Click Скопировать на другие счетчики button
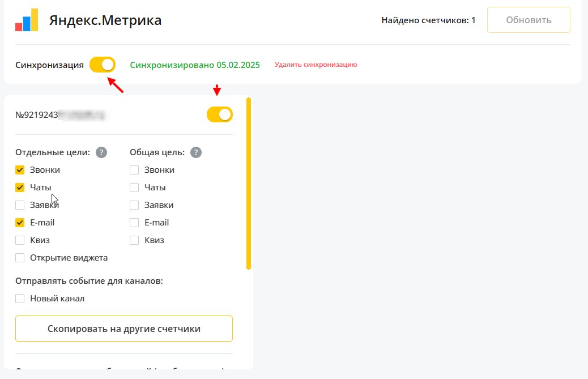This screenshot has width=588, height=379. pyautogui.click(x=123, y=329)
